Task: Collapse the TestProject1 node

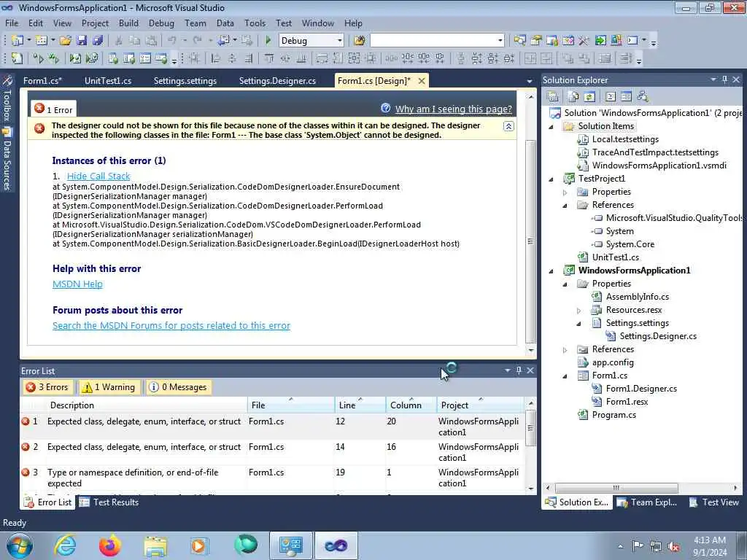Action: [551, 179]
